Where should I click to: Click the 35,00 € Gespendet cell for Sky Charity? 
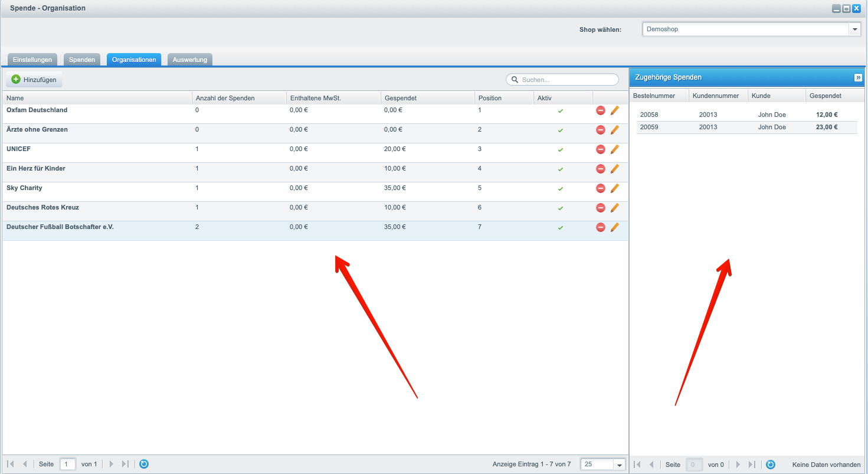(395, 188)
